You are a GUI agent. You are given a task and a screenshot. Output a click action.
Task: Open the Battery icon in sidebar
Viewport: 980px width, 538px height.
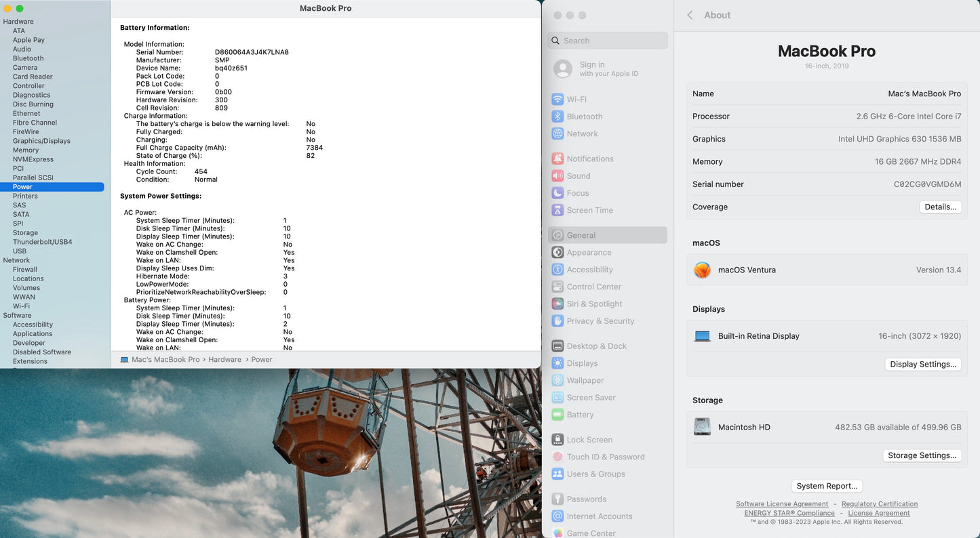click(557, 415)
